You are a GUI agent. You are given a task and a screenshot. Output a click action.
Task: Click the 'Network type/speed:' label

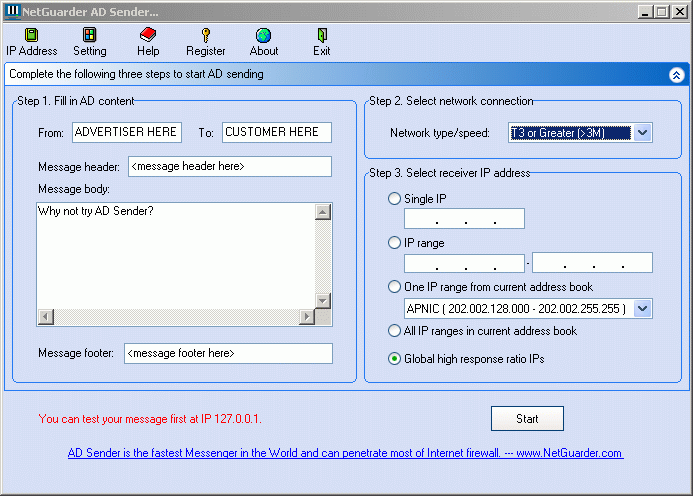point(440,133)
